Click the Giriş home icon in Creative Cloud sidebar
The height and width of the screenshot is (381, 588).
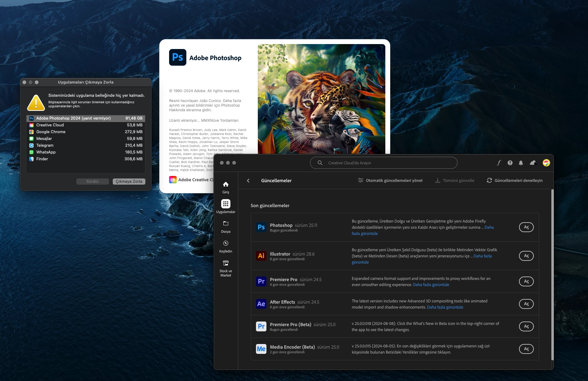(x=226, y=184)
